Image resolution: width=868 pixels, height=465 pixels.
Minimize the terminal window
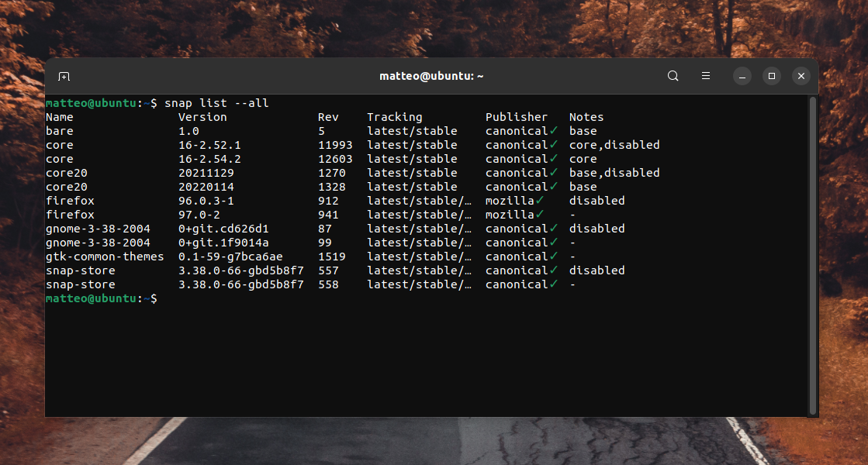click(742, 76)
